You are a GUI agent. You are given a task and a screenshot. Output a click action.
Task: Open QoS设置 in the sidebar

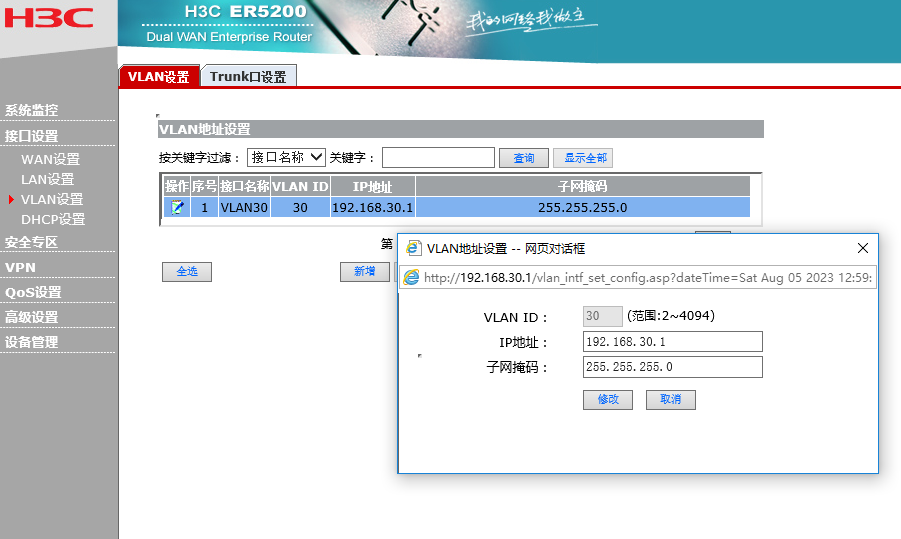(x=33, y=292)
